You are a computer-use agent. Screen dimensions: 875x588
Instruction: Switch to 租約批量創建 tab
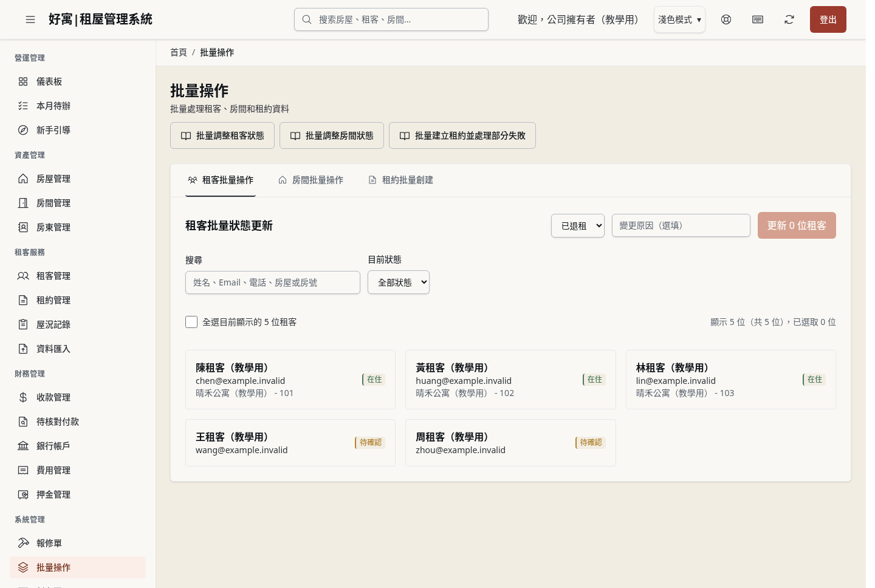pyautogui.click(x=400, y=180)
